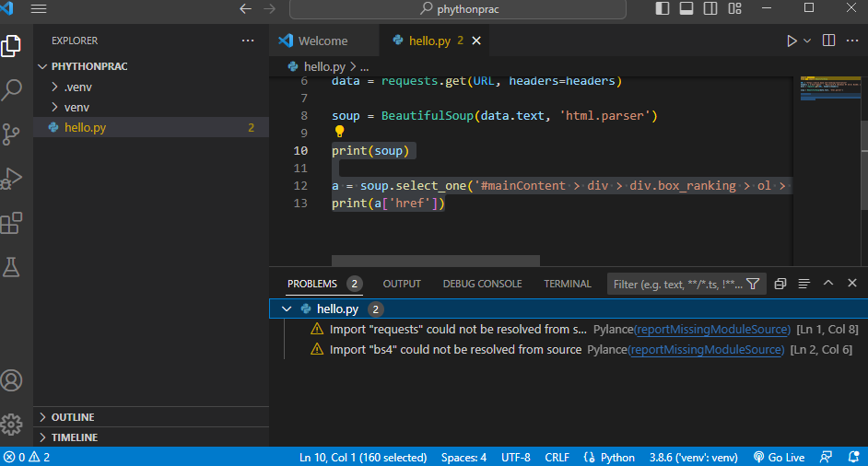Click line 8 BeautifulSoup code
The image size is (868, 466).
coord(494,116)
